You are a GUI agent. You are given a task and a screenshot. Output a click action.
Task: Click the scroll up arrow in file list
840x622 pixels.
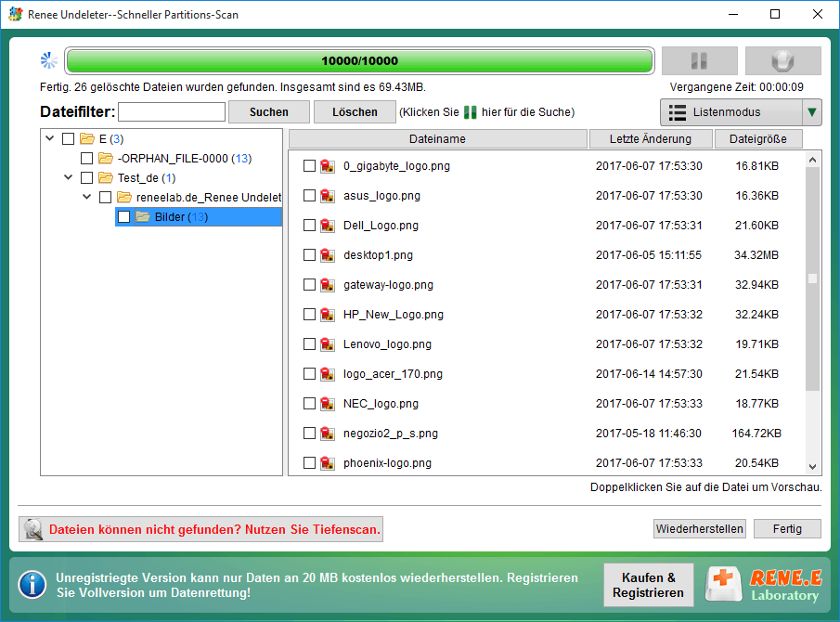coord(812,160)
